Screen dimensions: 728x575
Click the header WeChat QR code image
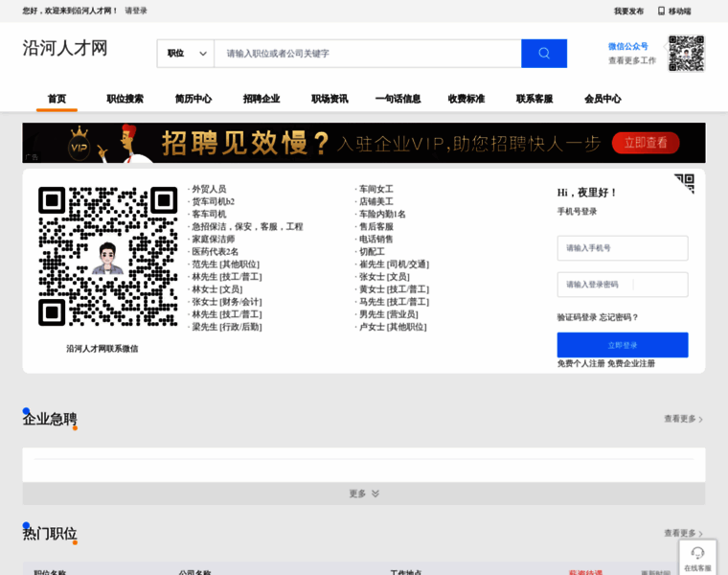coord(686,53)
